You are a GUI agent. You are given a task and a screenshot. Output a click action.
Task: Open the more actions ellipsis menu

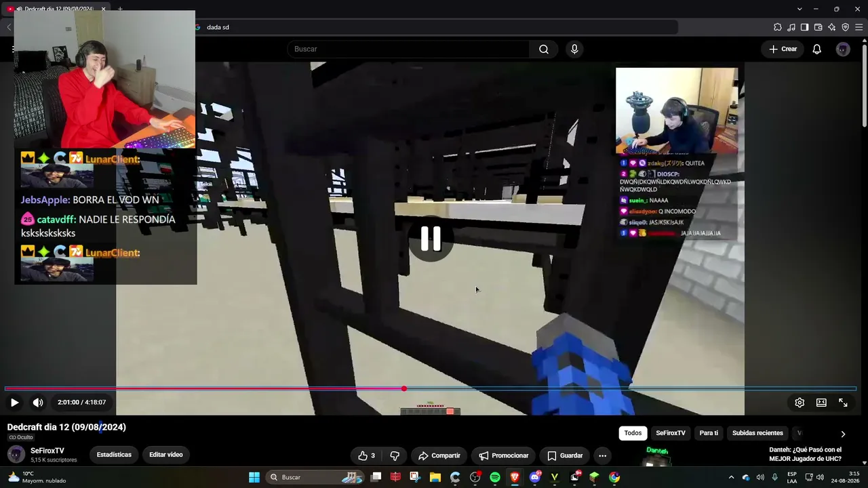click(x=602, y=455)
